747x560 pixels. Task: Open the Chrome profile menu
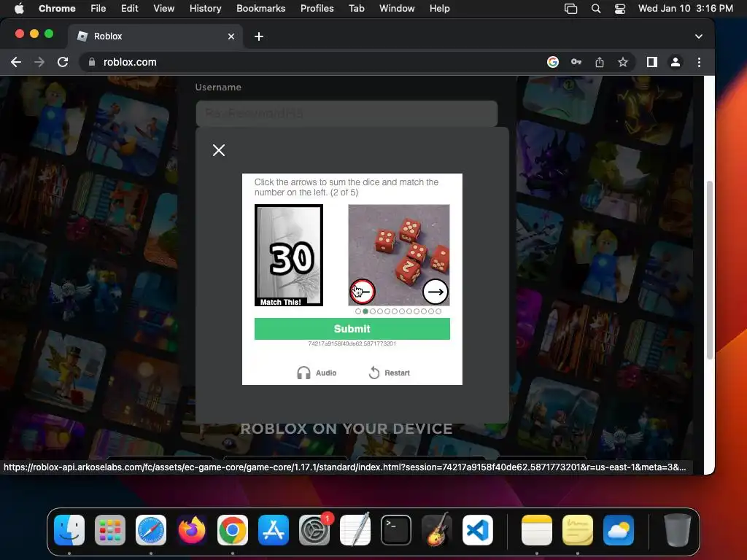[x=676, y=62]
